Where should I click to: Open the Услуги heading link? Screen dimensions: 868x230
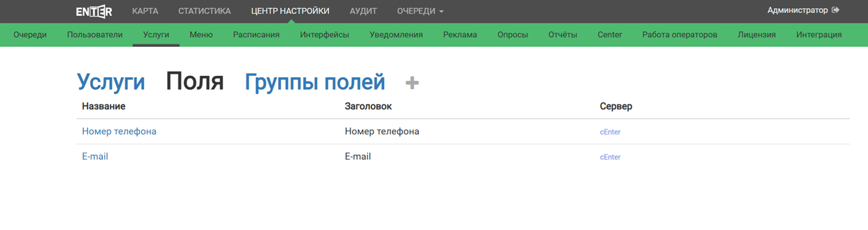click(x=111, y=82)
